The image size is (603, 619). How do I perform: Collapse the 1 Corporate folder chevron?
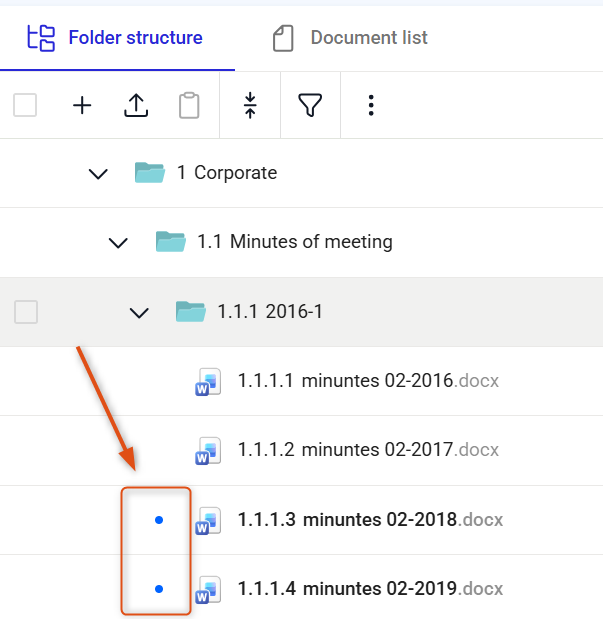tap(98, 174)
